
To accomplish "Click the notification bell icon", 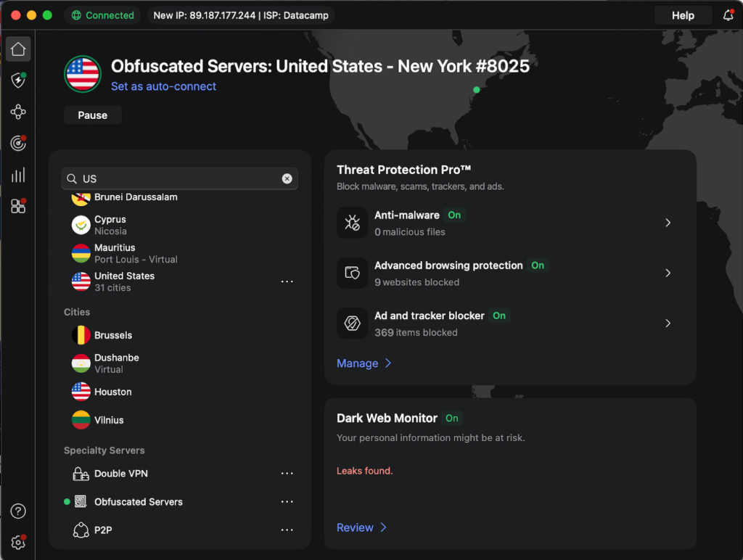I will pos(728,15).
